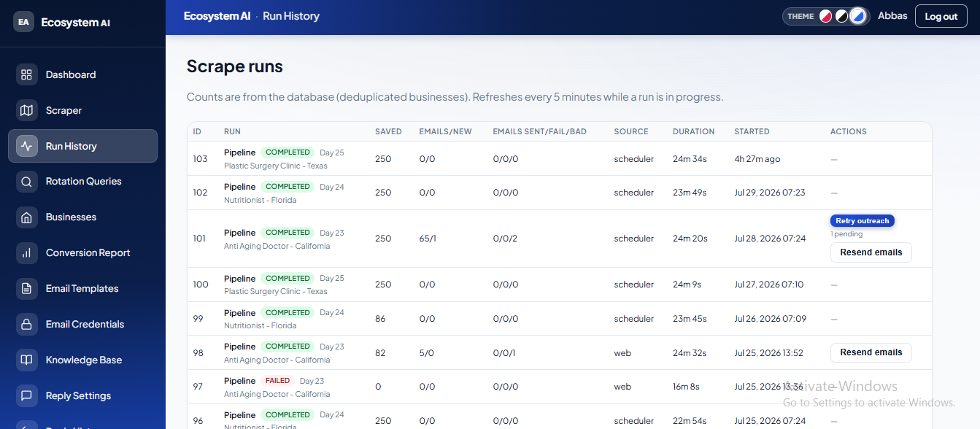Screen dimensions: 980x429
Task: Click the saved count 82
Action: (x=380, y=353)
